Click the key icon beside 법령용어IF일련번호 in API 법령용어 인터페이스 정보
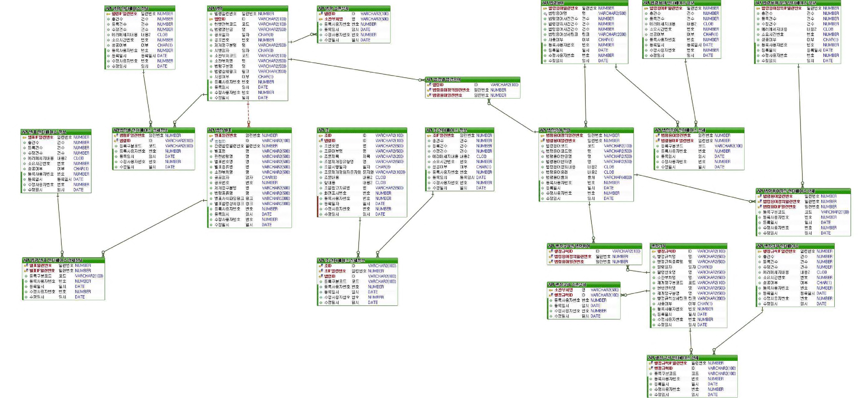The width and height of the screenshot is (868, 398). click(646, 8)
